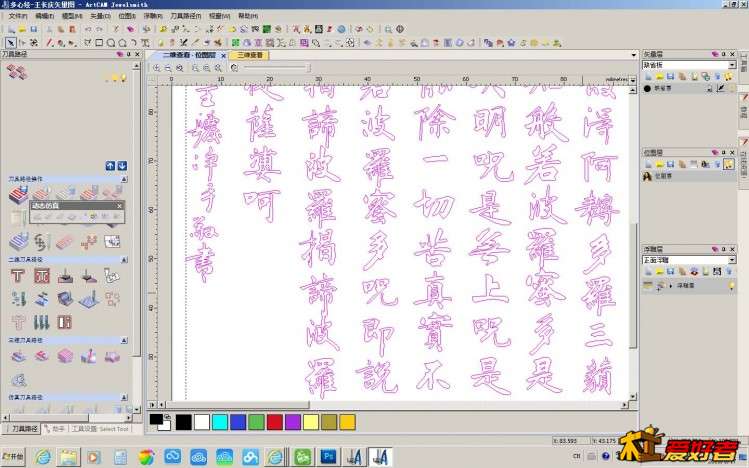Toggle snapping on the default vector layer
The image size is (749, 468).
[721, 88]
